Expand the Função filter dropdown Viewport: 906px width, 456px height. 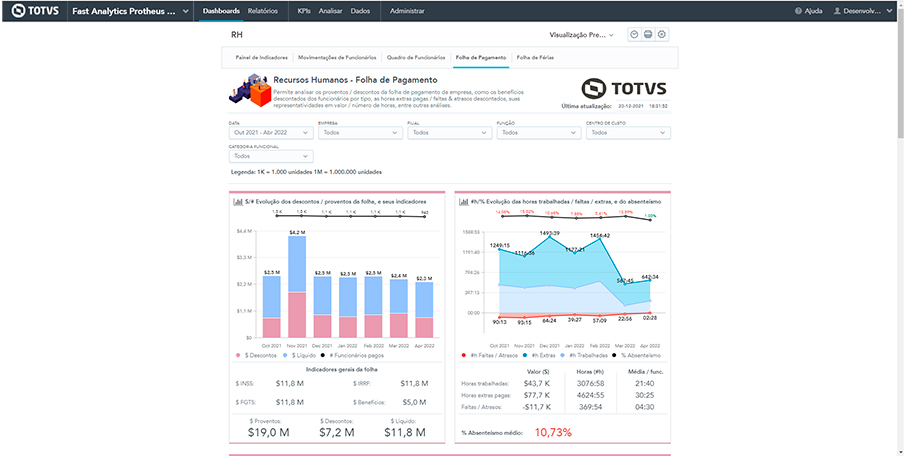pyautogui.click(x=539, y=132)
